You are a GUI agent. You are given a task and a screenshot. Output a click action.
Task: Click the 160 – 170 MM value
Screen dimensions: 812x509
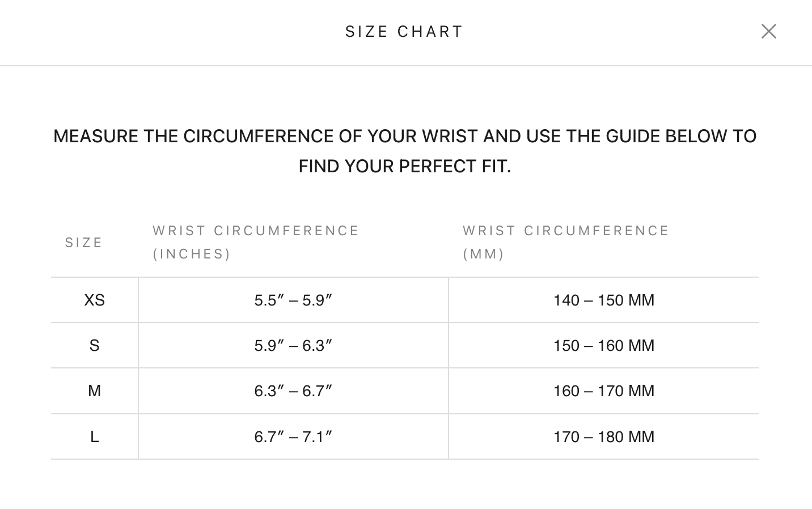coord(604,391)
